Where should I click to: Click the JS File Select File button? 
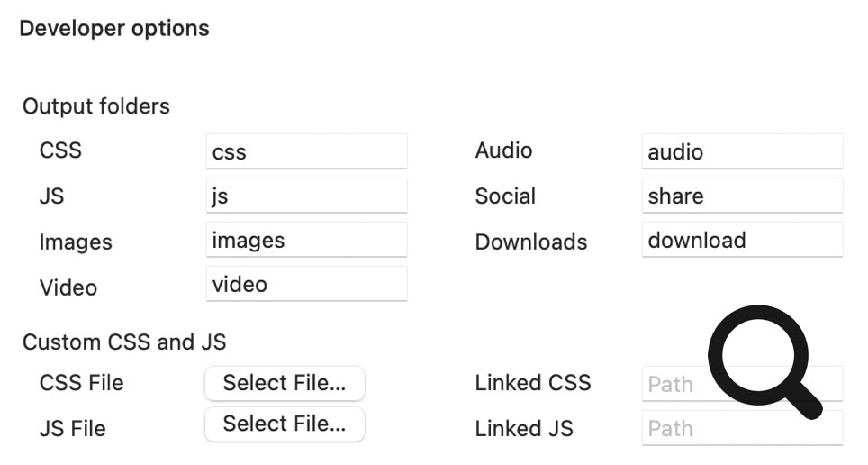285,424
